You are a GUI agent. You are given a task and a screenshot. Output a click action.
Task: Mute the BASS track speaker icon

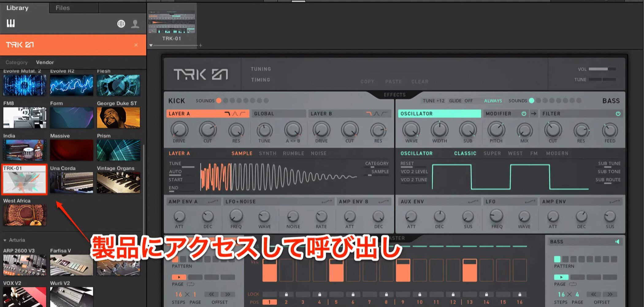click(x=617, y=242)
